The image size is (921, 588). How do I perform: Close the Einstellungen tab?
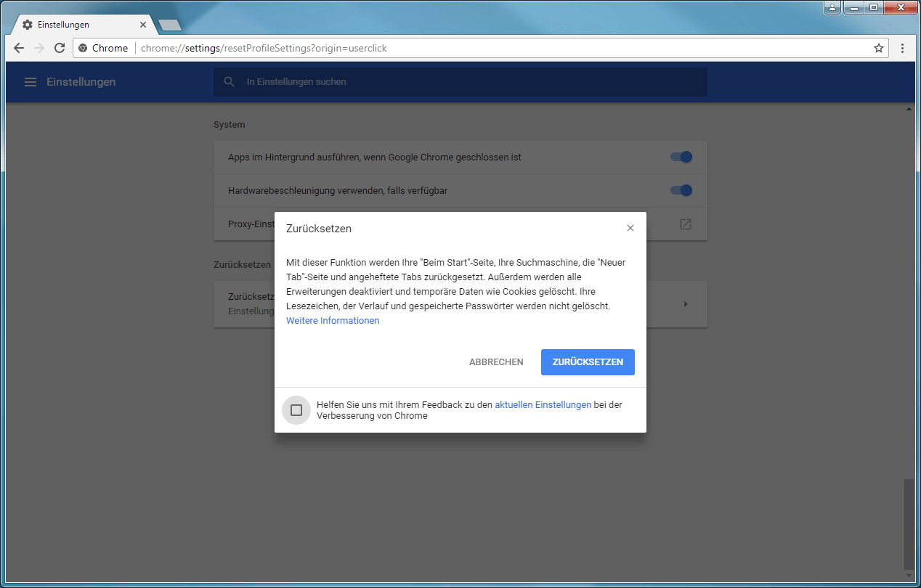click(x=143, y=25)
